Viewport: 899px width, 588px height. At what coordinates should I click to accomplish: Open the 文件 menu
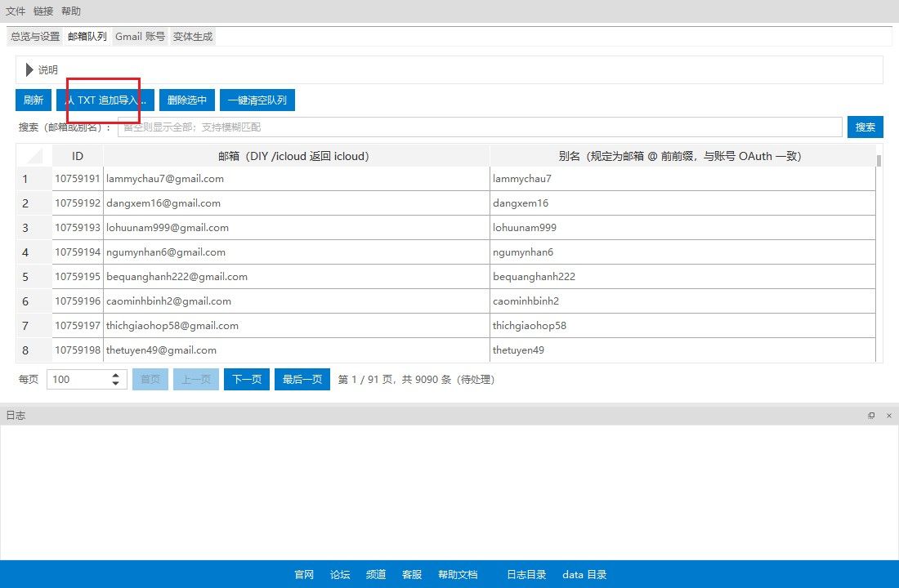(16, 11)
